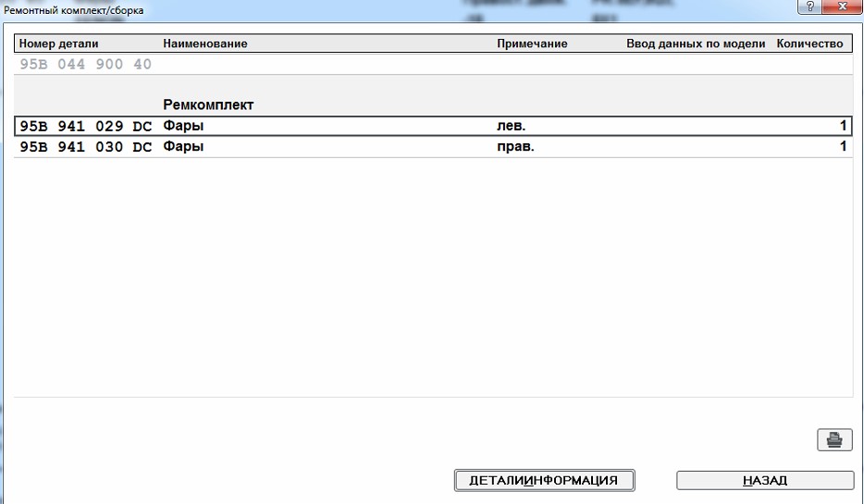Click the Ремкомплект group heading
The image size is (864, 504).
[x=208, y=105]
